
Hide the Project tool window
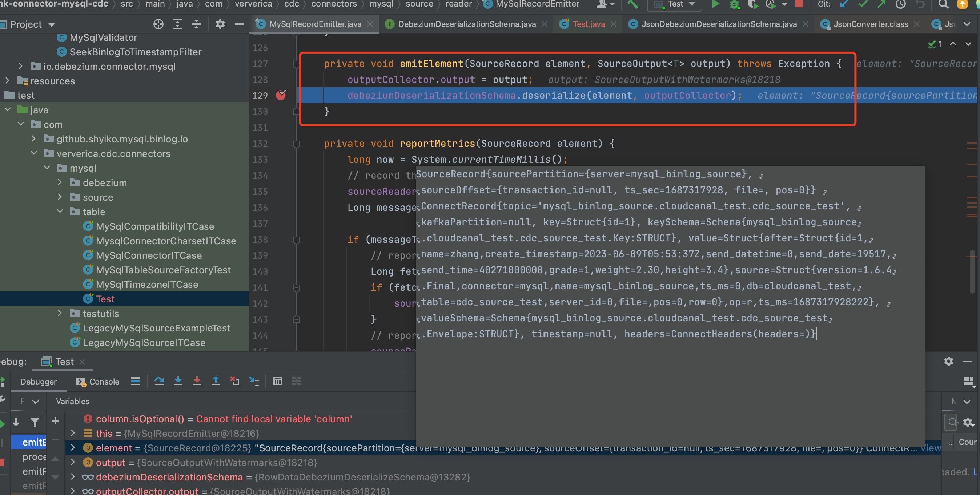pyautogui.click(x=239, y=24)
